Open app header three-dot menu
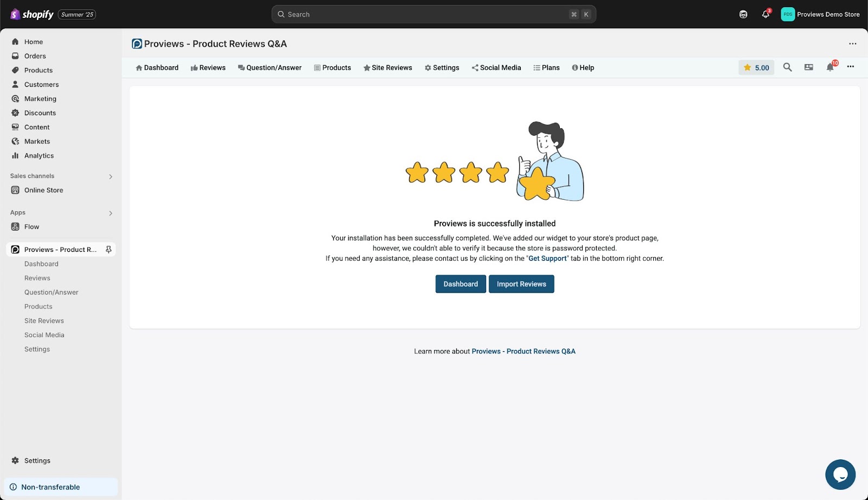 [853, 43]
